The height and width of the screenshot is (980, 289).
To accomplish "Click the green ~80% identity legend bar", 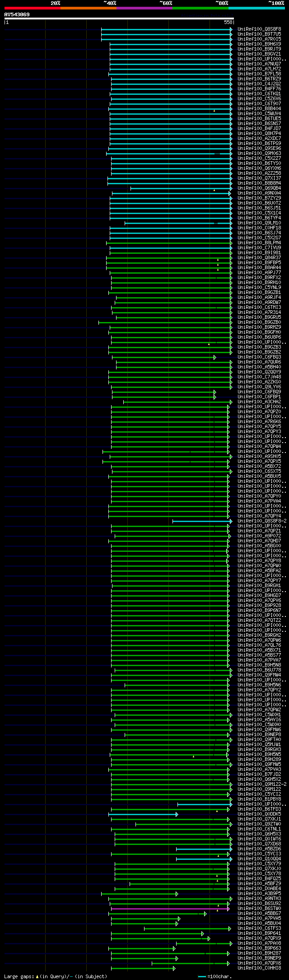I will [x=200, y=8].
